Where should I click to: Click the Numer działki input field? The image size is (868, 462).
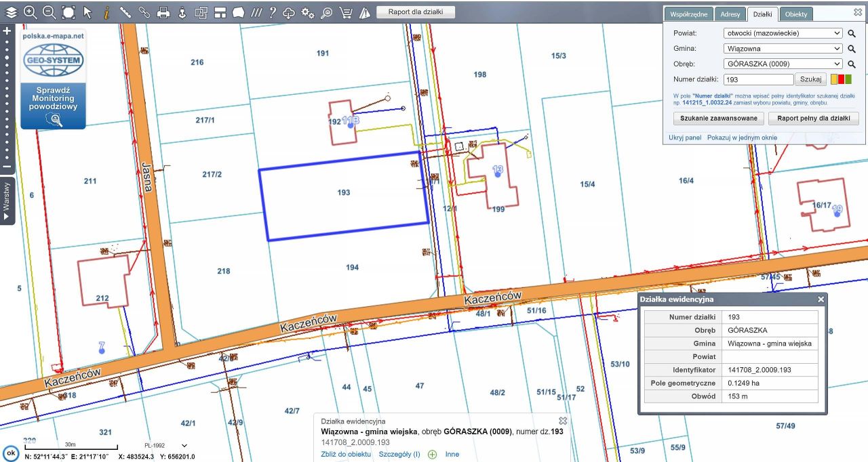[x=757, y=79]
